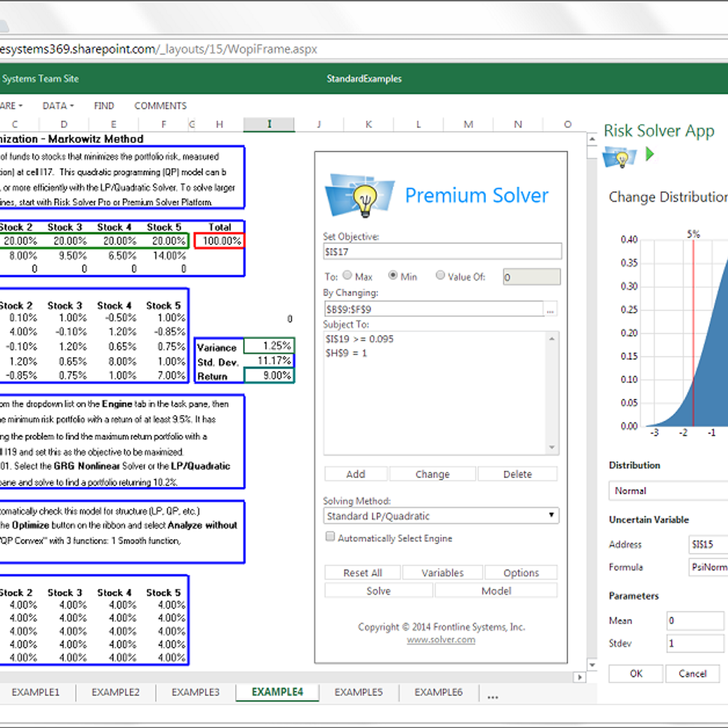Click the Address field showing $I$15
Screen dimensions: 728x728
709,545
